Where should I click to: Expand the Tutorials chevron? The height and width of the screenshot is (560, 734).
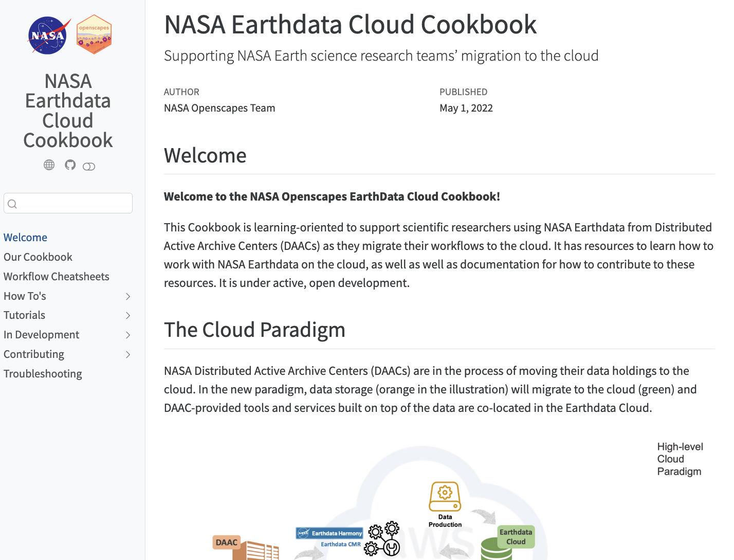pos(127,316)
